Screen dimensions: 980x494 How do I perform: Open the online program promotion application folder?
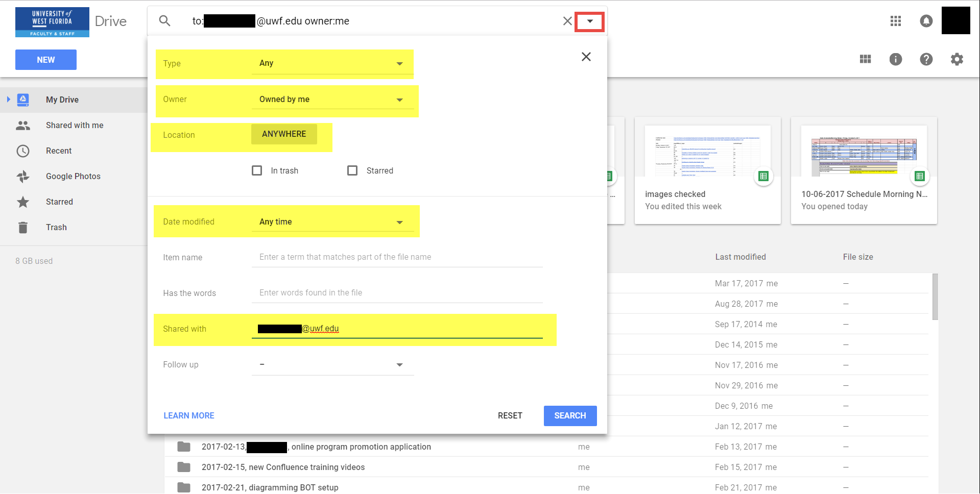click(x=316, y=447)
